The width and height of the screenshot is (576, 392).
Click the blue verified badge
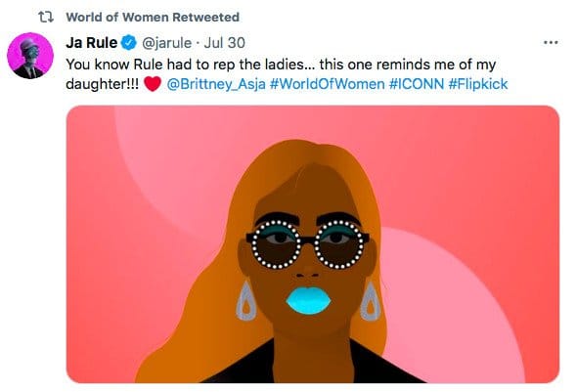(129, 43)
